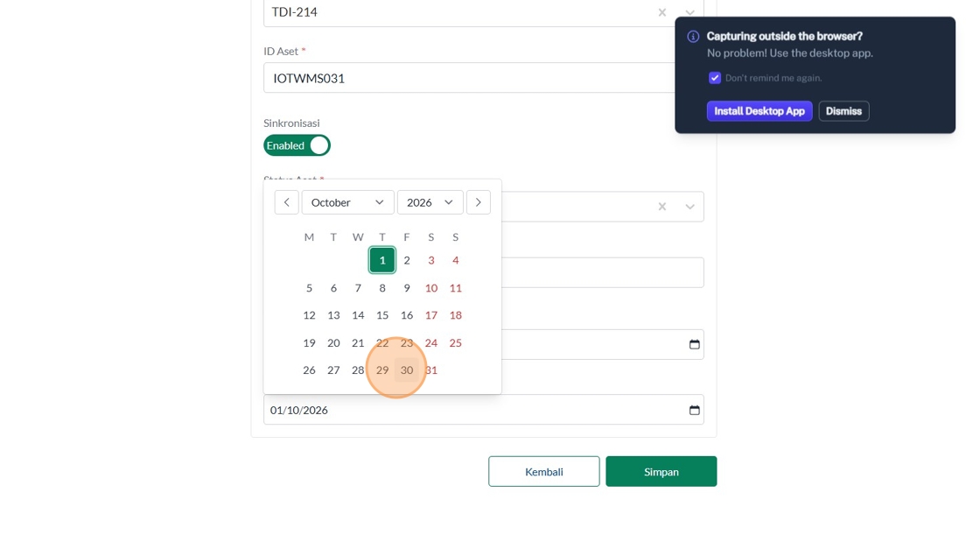
Task: Select day 30 in the calendar
Action: pyautogui.click(x=407, y=370)
